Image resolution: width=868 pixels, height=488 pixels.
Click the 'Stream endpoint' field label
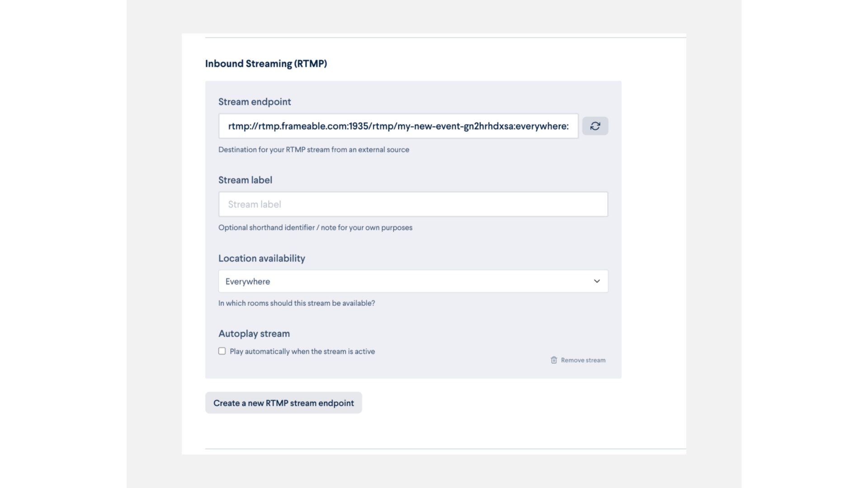click(x=255, y=102)
